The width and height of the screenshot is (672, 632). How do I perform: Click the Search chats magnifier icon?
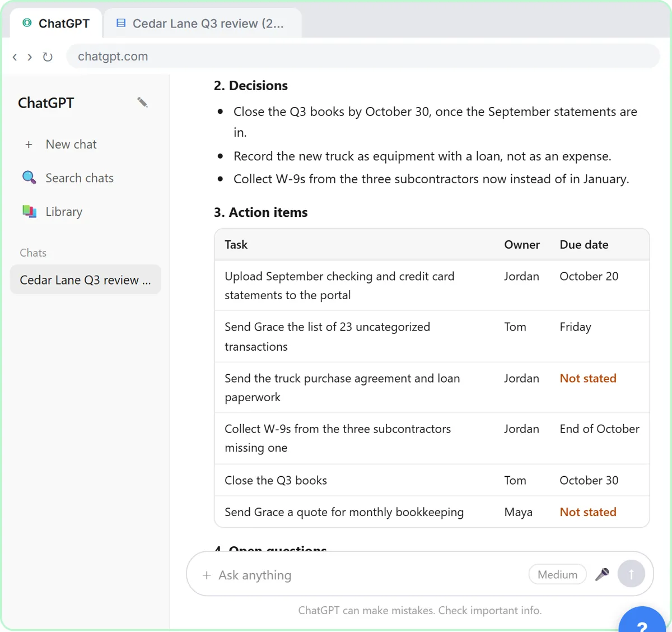click(29, 178)
